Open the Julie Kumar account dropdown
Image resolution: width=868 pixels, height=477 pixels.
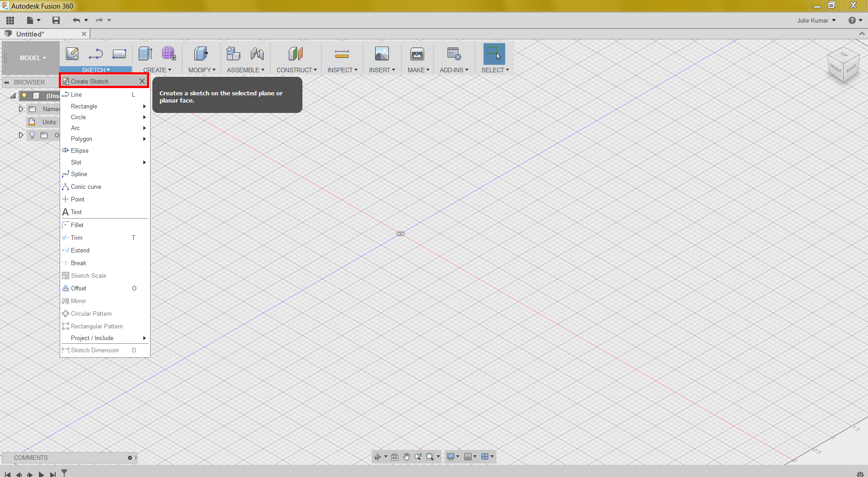816,20
